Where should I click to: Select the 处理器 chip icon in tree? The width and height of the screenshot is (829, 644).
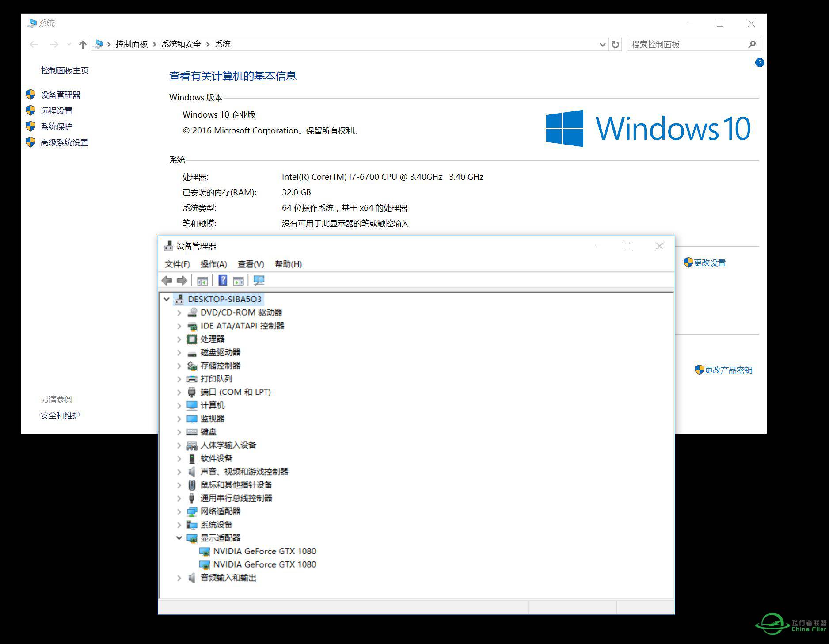point(192,339)
